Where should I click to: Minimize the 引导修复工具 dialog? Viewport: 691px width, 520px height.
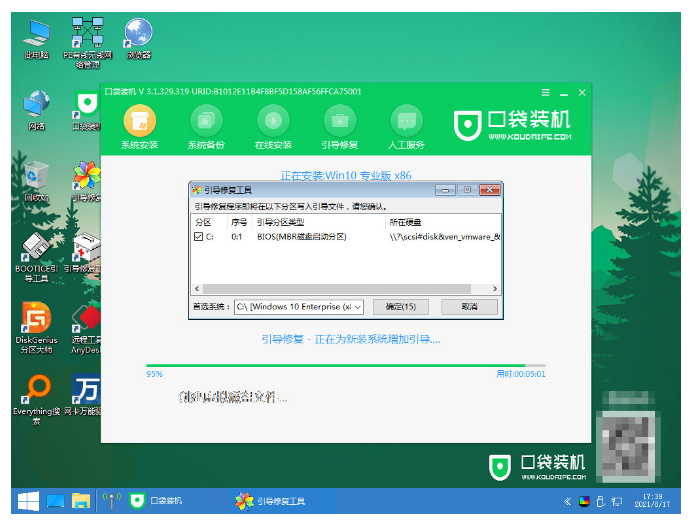445,190
